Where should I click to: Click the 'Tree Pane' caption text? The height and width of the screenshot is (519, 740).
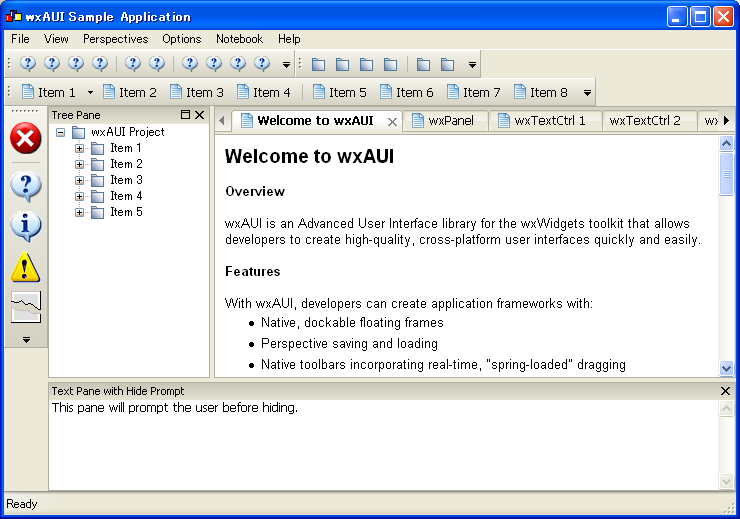(x=76, y=115)
